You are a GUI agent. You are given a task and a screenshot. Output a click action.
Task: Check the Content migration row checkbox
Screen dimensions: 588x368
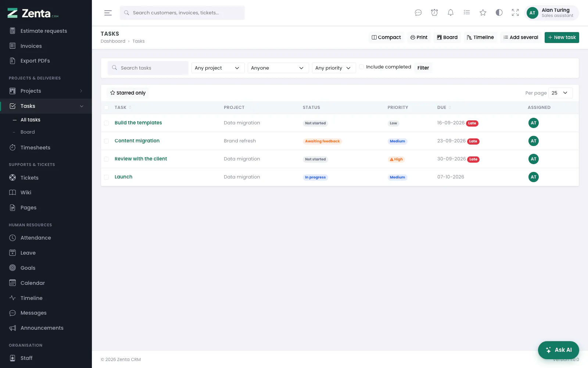point(106,141)
